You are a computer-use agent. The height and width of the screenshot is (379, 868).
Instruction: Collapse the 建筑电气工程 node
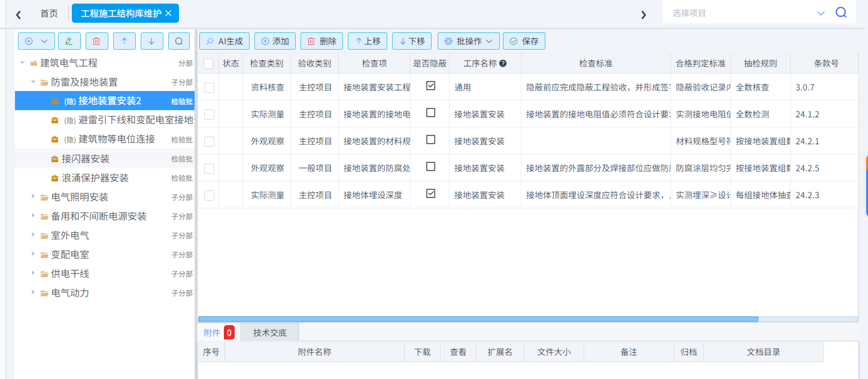[23, 63]
